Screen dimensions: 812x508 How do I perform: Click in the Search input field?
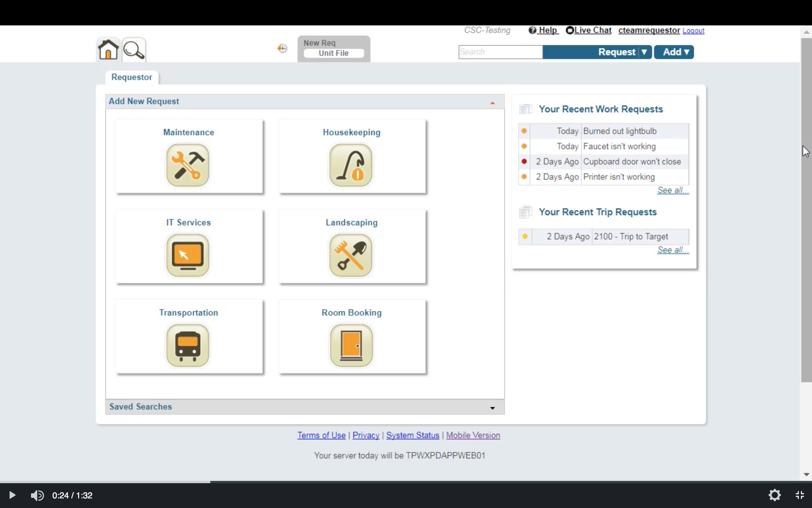click(500, 52)
